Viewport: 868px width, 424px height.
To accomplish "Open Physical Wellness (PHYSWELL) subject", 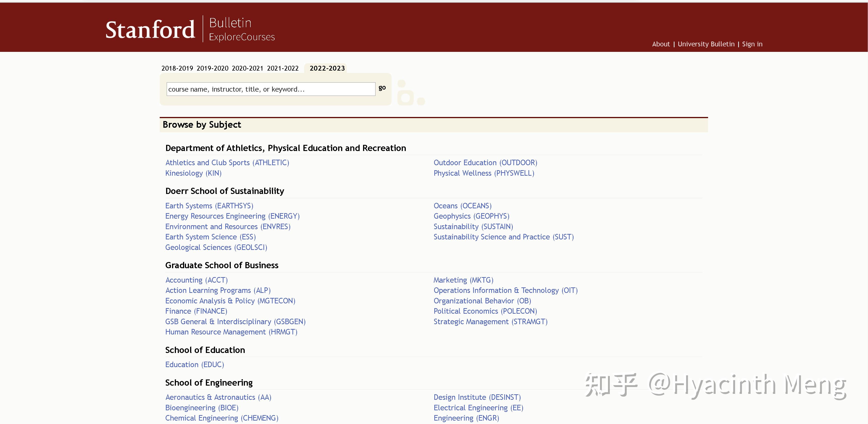I will 483,173.
